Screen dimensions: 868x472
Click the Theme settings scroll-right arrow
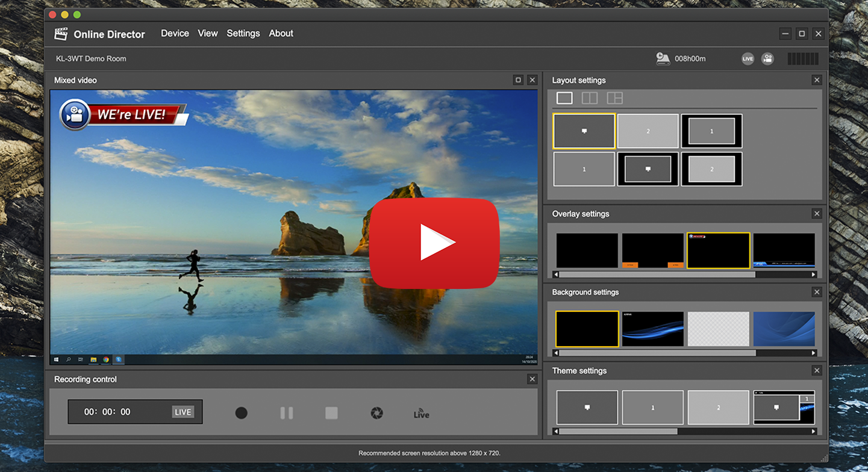point(814,431)
